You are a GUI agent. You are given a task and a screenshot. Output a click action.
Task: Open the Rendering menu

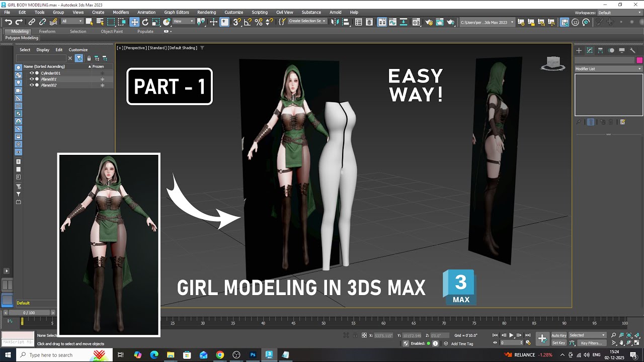206,12
